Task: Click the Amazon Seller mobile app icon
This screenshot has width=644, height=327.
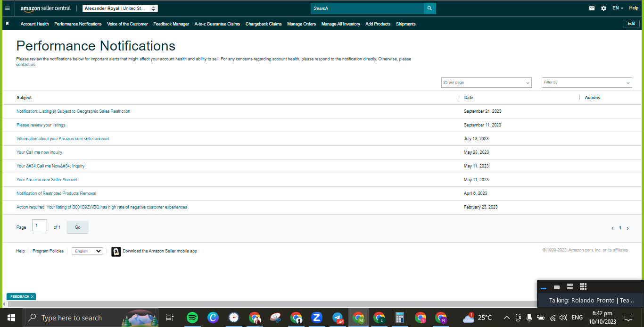Action: 116,252
